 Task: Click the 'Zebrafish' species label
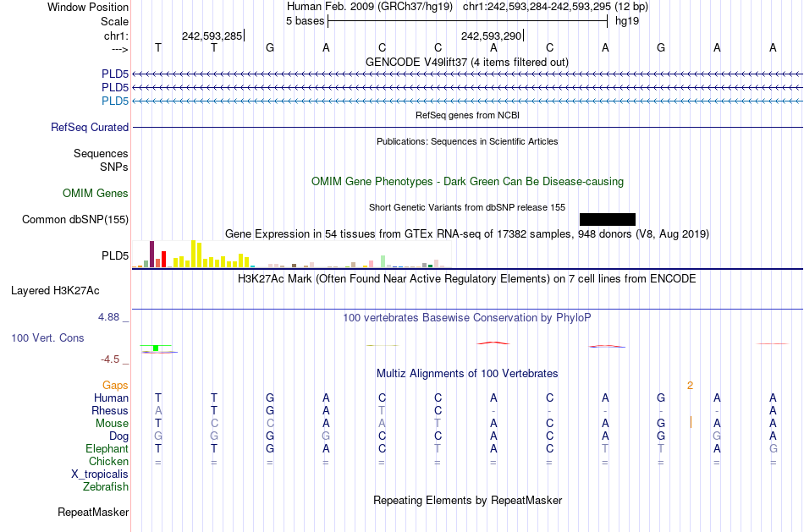(106, 486)
